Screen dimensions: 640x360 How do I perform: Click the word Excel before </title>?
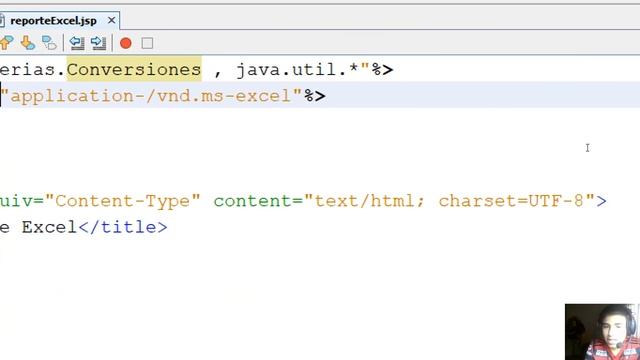pos(49,227)
